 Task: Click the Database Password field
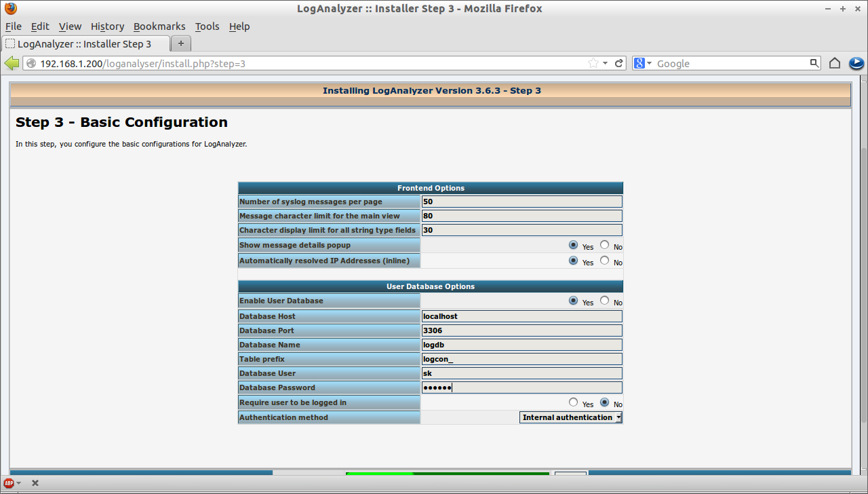click(x=521, y=387)
